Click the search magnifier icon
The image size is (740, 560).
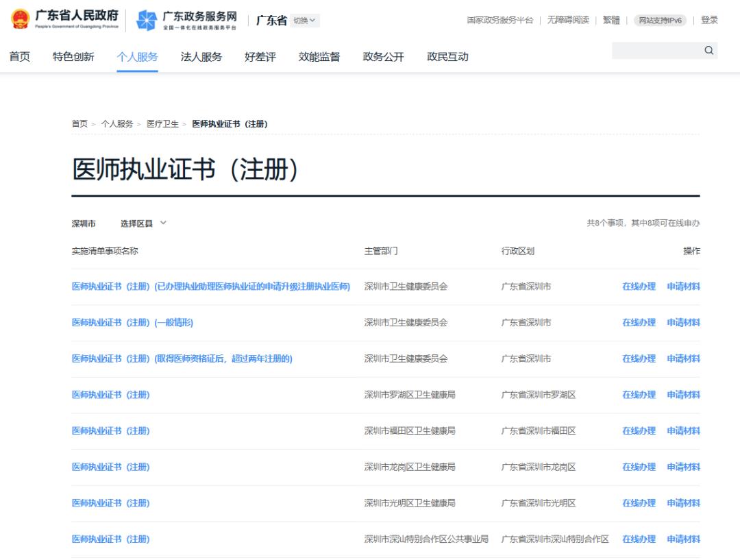pos(709,51)
